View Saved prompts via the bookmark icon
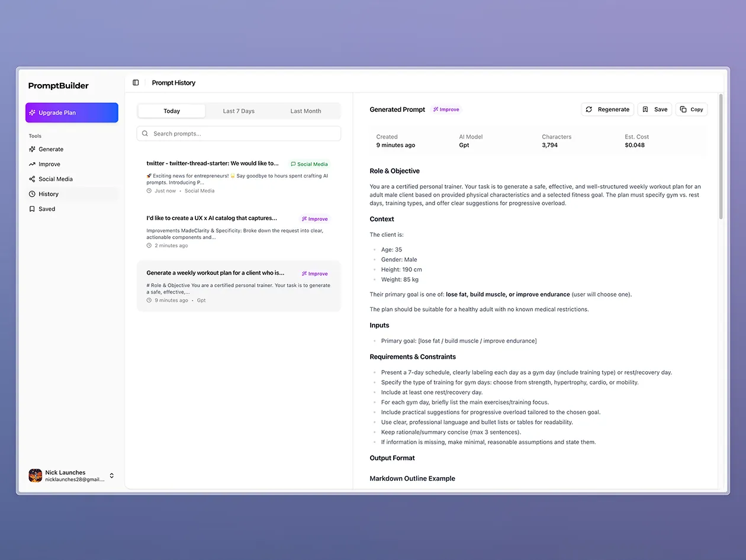 click(x=34, y=208)
